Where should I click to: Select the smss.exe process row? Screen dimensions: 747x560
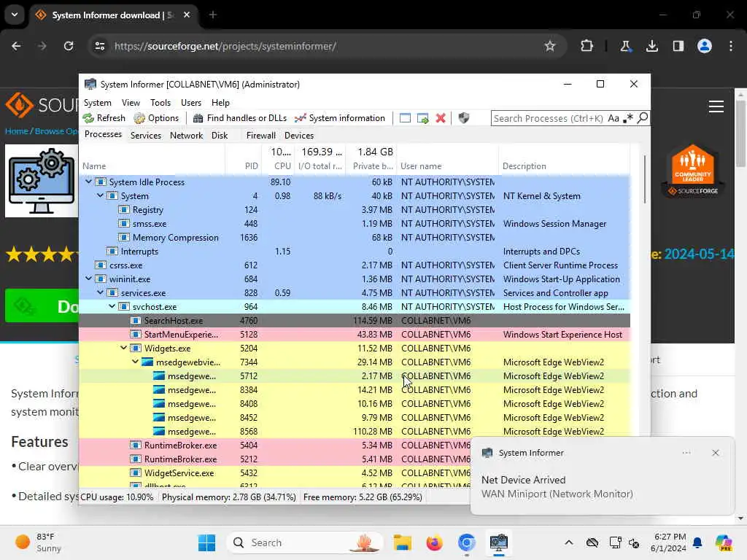tap(355, 223)
